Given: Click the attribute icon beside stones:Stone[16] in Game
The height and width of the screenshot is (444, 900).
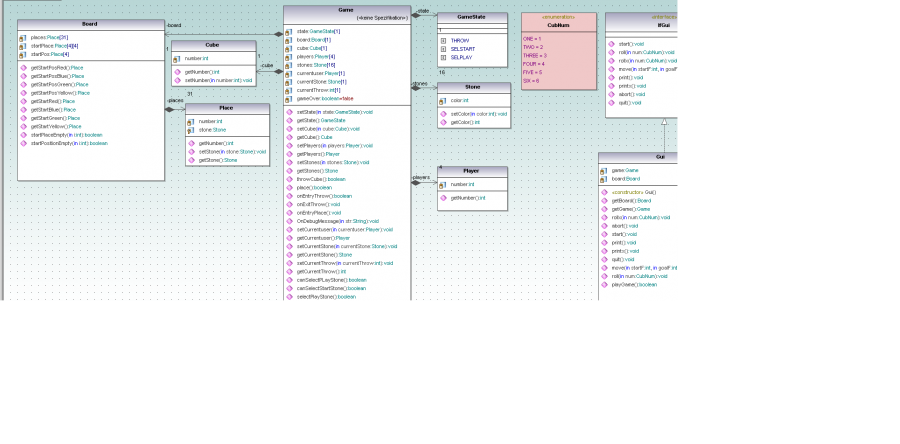Looking at the screenshot, I should 289,65.
